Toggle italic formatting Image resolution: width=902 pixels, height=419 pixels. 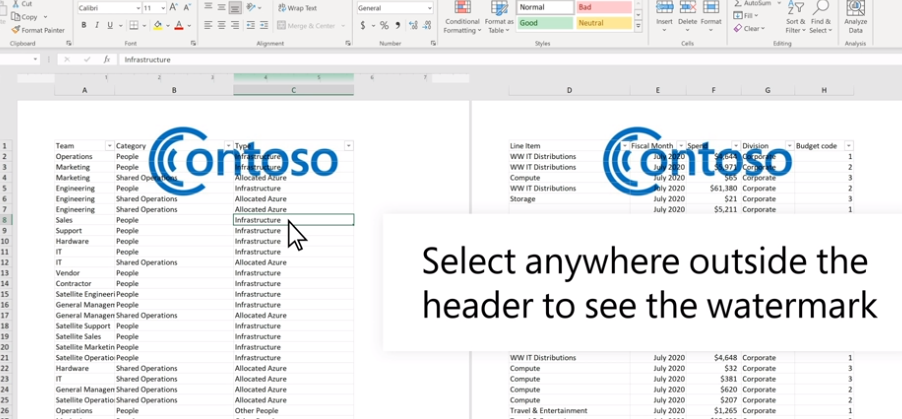click(x=95, y=25)
